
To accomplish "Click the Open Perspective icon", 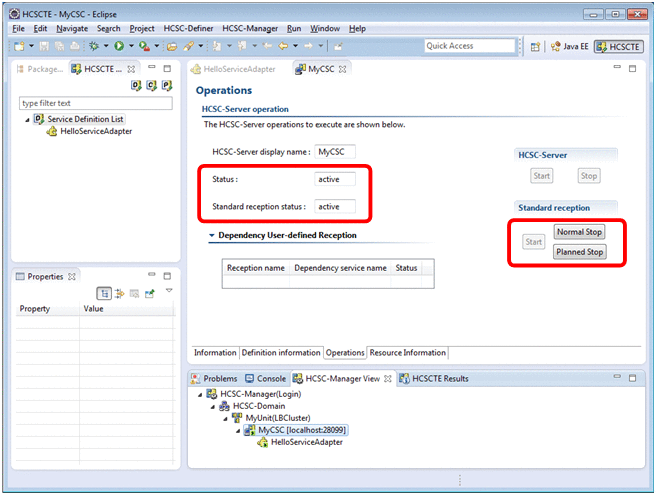I will 535,46.
